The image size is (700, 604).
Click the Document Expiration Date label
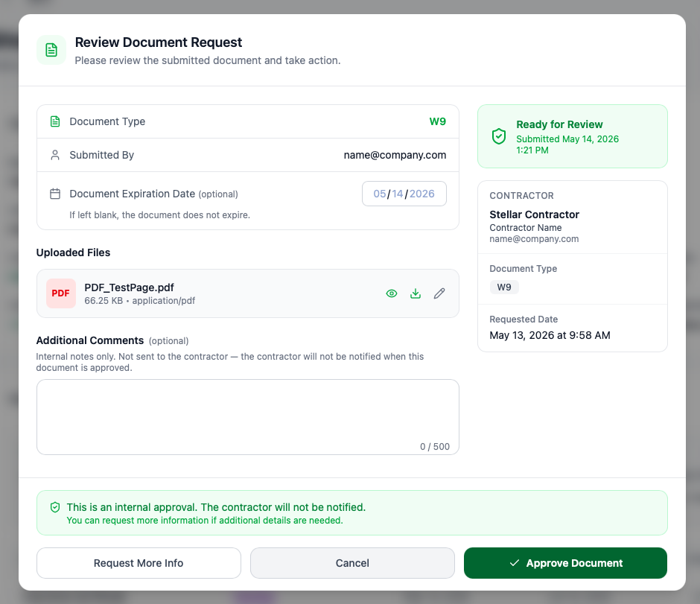(x=132, y=194)
